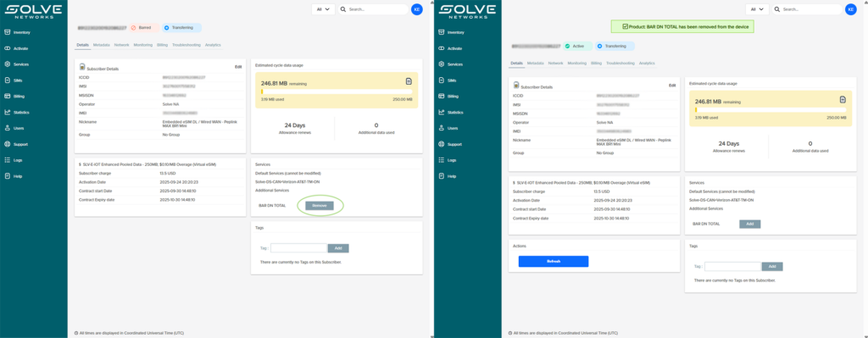Click the magnifier search icon in Barred view

(x=344, y=9)
